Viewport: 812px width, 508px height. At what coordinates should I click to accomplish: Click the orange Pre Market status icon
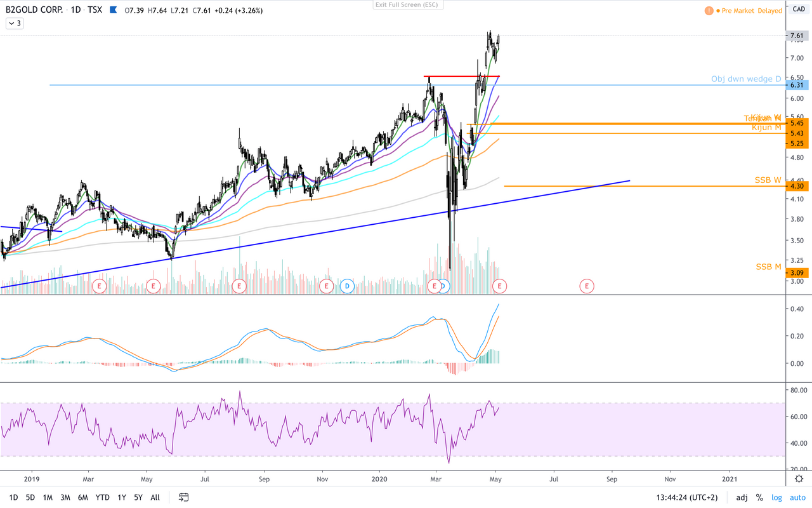click(x=710, y=11)
